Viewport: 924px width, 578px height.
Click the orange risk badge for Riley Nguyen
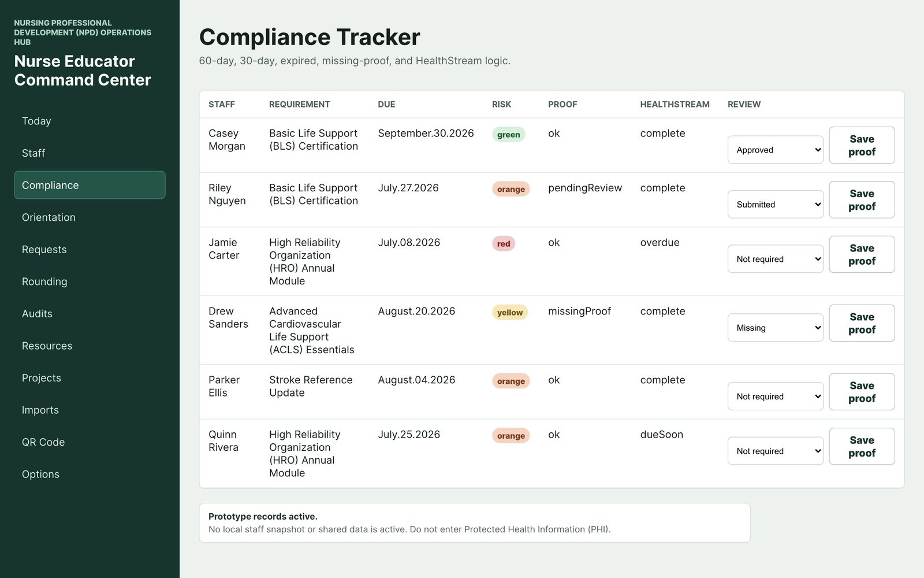(511, 189)
